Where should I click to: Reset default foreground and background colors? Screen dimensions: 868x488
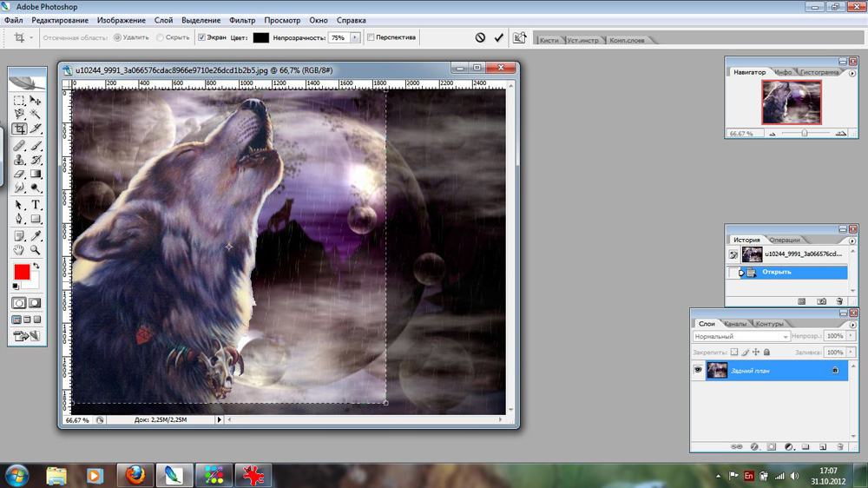click(16, 287)
